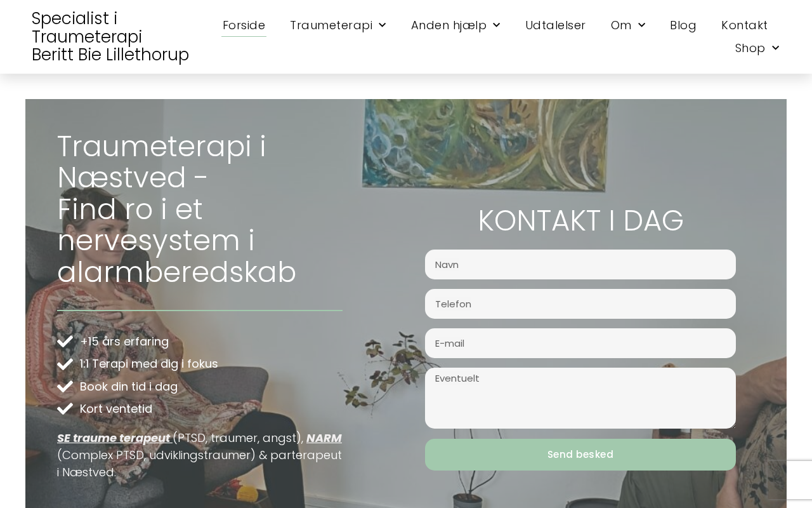This screenshot has width=812, height=508.
Task: Open the Om dropdown chevron
Action: click(642, 25)
